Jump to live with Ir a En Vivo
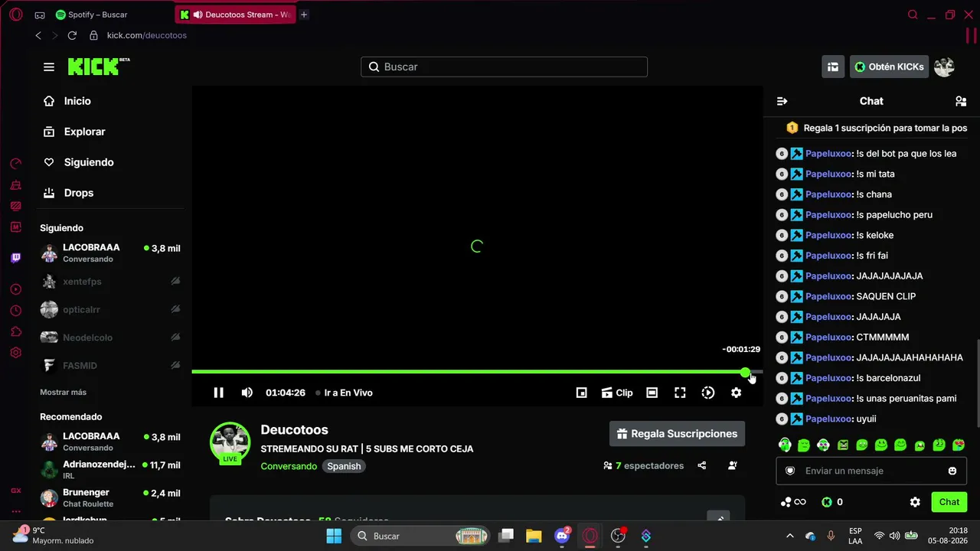This screenshot has width=980, height=551. (344, 393)
